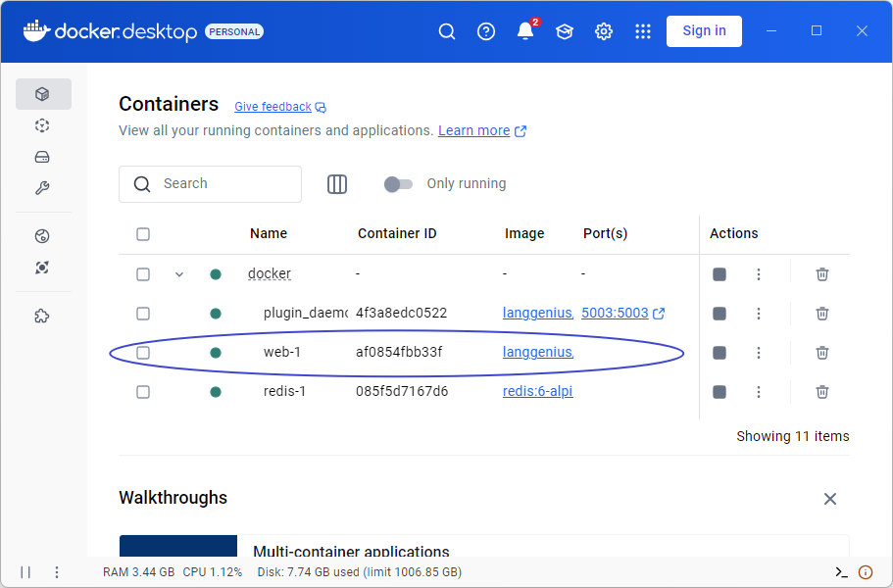Open the engine options menu in status bar
This screenshot has width=893, height=588.
57,572
